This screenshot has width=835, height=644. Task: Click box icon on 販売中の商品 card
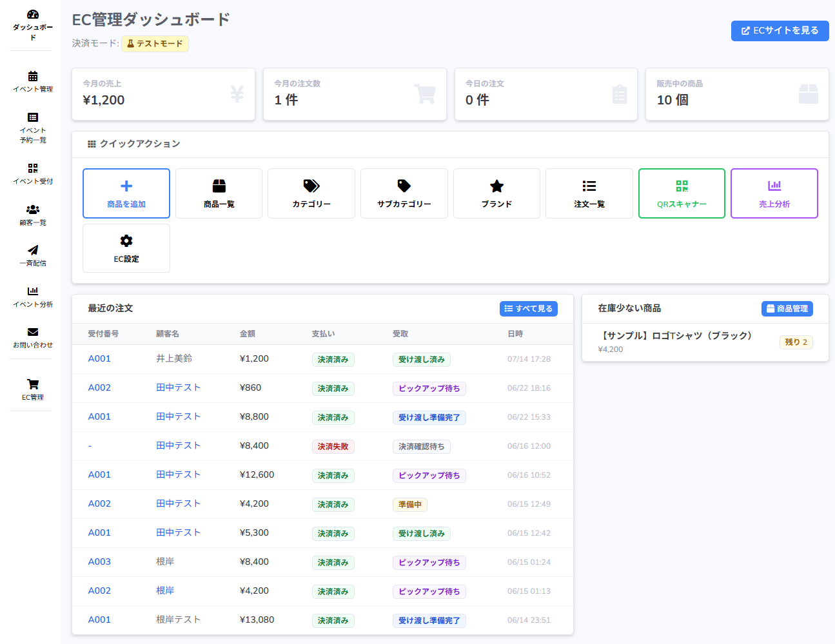click(809, 94)
